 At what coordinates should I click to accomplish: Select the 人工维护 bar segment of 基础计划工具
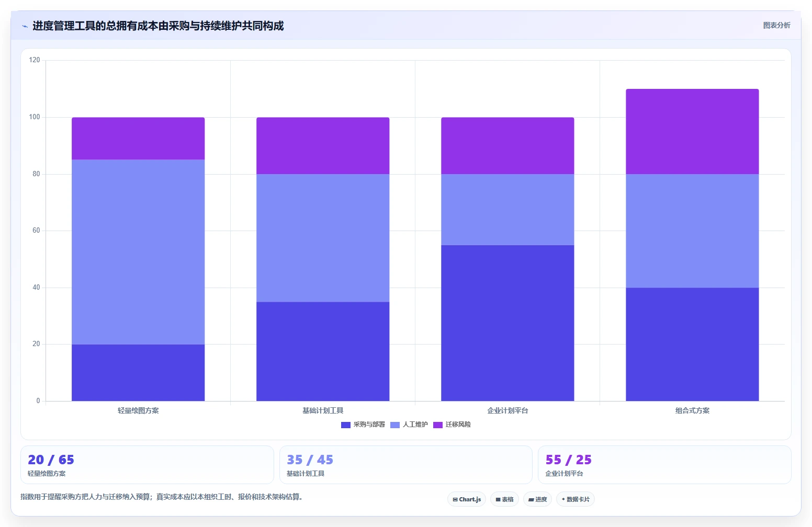point(323,238)
